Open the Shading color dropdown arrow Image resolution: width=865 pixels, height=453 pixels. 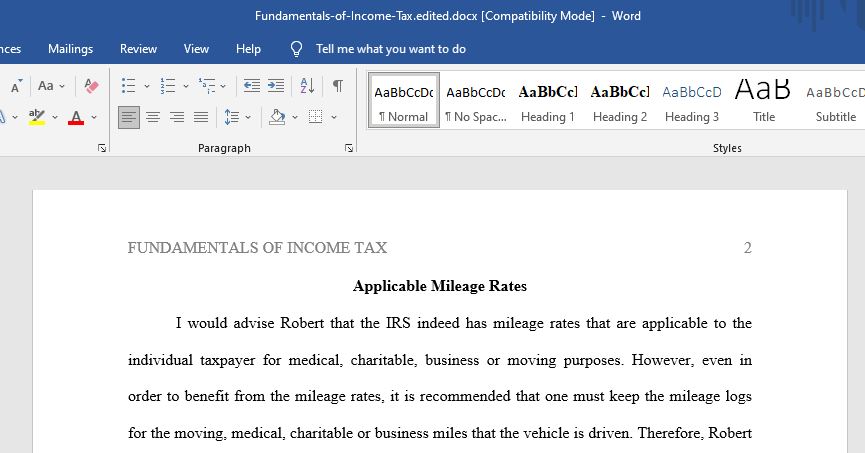tap(295, 117)
